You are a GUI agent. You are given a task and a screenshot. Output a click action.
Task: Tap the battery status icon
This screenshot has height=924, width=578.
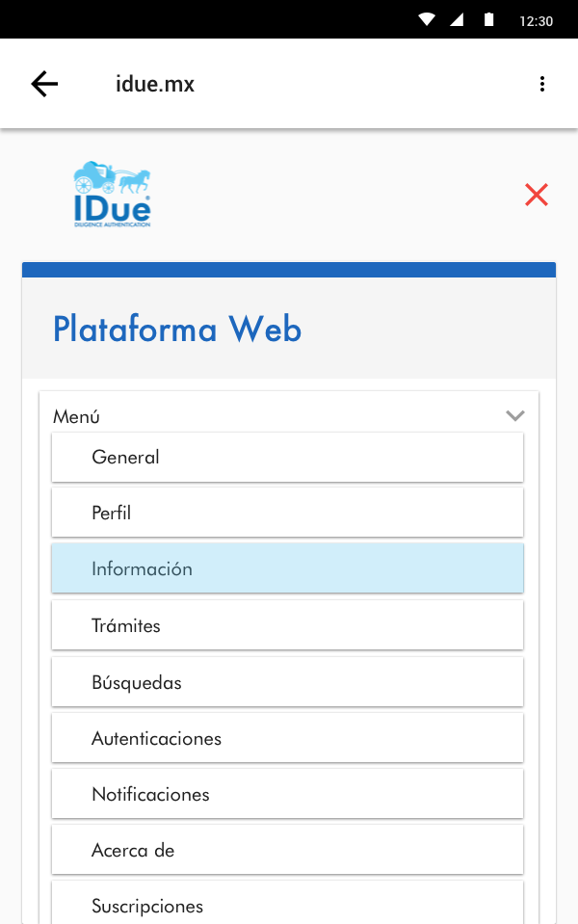[489, 19]
